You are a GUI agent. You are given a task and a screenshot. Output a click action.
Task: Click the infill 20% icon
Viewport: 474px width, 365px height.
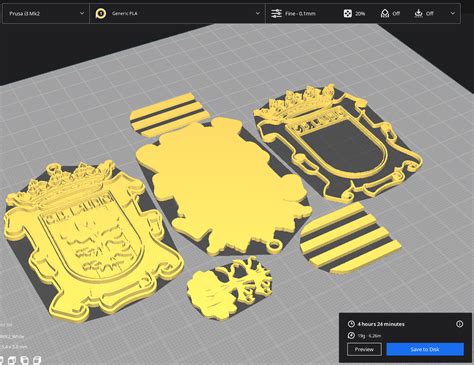(x=348, y=14)
